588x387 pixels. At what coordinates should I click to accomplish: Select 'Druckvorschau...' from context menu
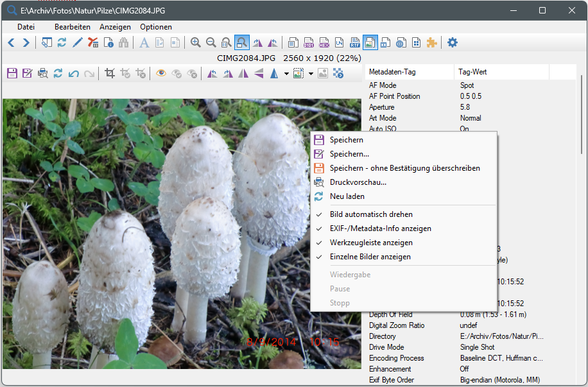point(358,182)
